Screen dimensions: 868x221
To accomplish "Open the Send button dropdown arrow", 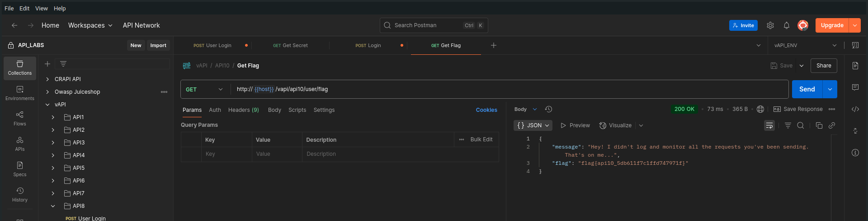I will click(830, 89).
